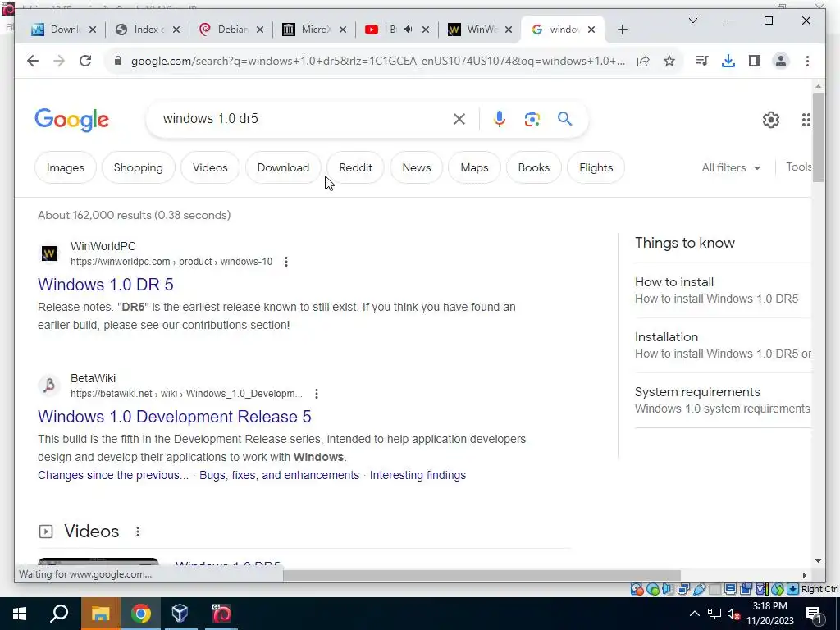Open the Google apps grid
Image resolution: width=840 pixels, height=630 pixels.
coord(806,120)
